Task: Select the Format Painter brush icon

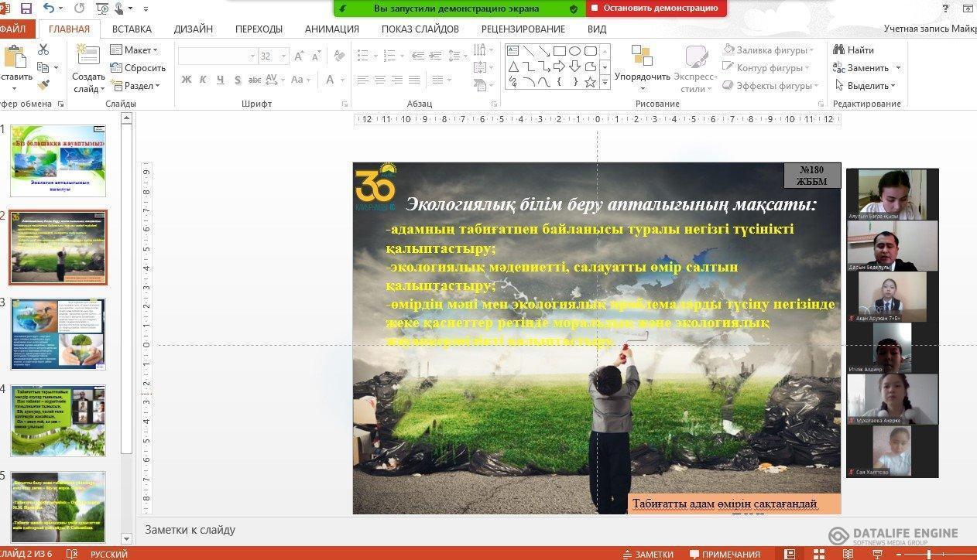Action: coord(43,86)
